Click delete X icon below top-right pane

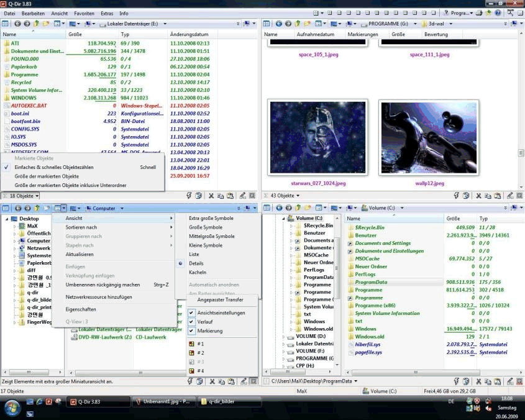[x=479, y=196]
